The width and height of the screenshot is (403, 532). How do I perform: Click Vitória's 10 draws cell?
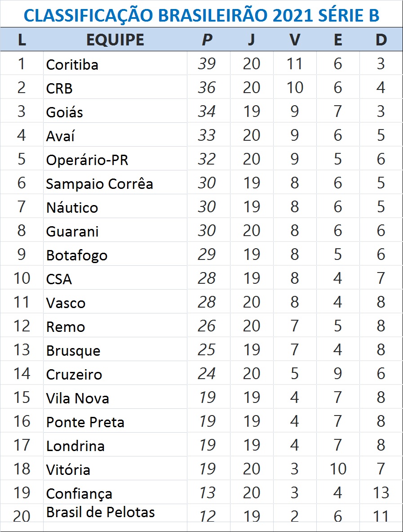coord(338,469)
